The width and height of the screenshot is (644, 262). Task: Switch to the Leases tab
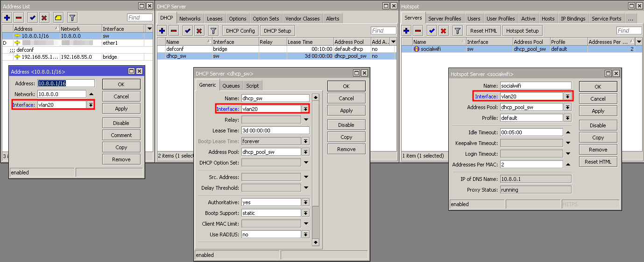pos(215,19)
